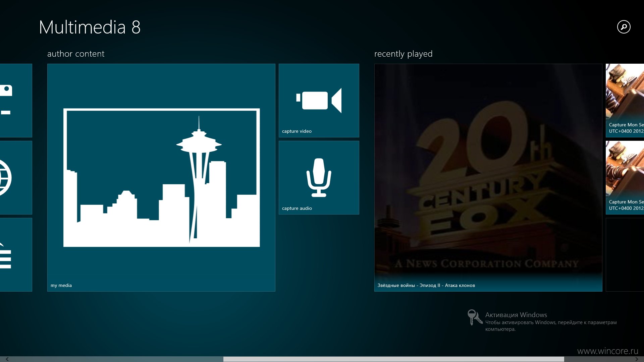Click the scrollbar left arrow
The image size is (644, 362).
tap(7, 359)
